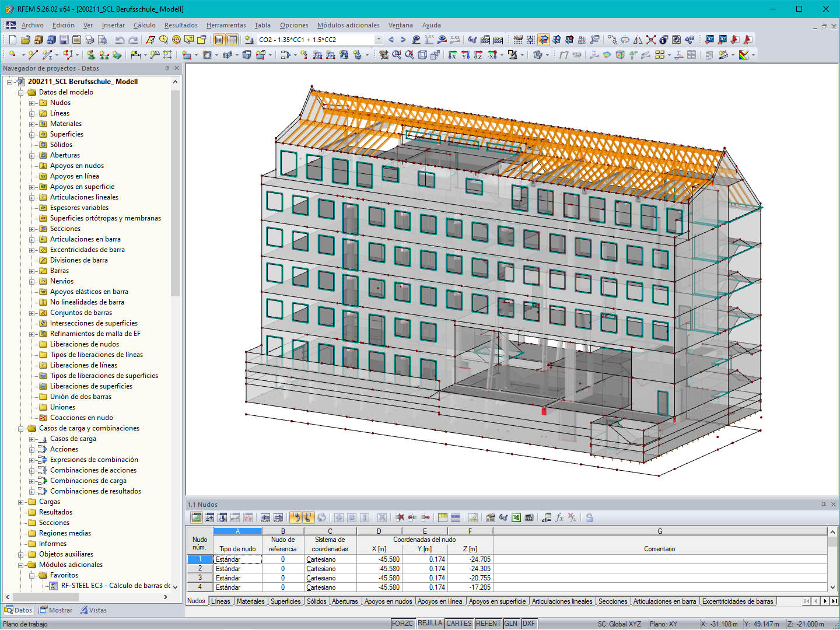Open a new RFEM model
This screenshot has width=840, height=630.
point(13,40)
